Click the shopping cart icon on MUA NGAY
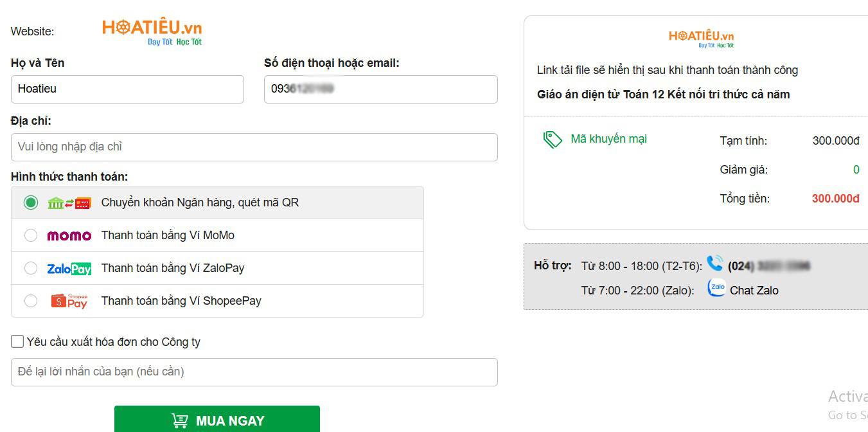This screenshot has height=432, width=868. [x=181, y=420]
